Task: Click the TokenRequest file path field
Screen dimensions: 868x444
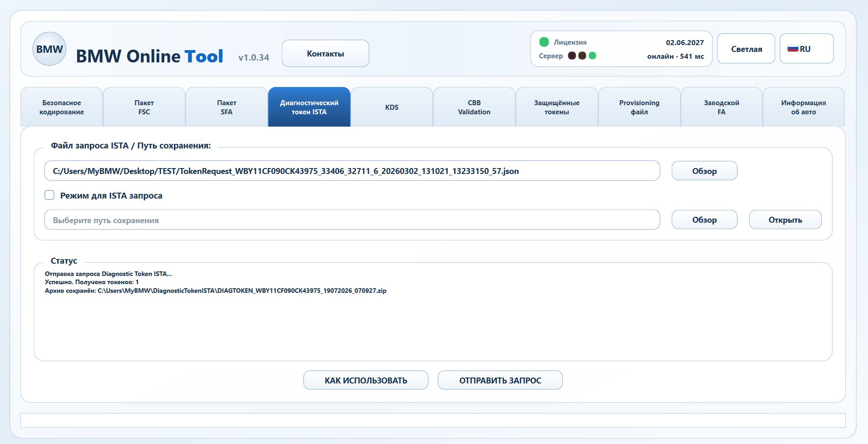Action: [352, 171]
